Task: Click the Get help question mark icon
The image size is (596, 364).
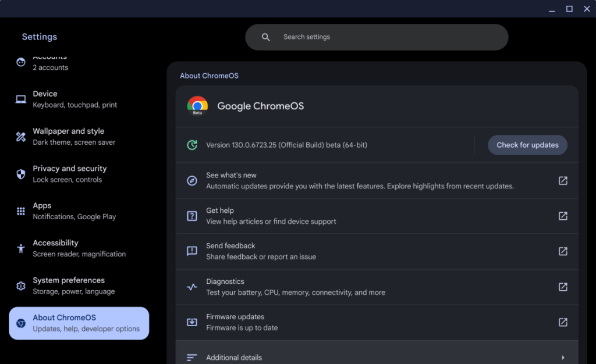Action: coord(191,216)
